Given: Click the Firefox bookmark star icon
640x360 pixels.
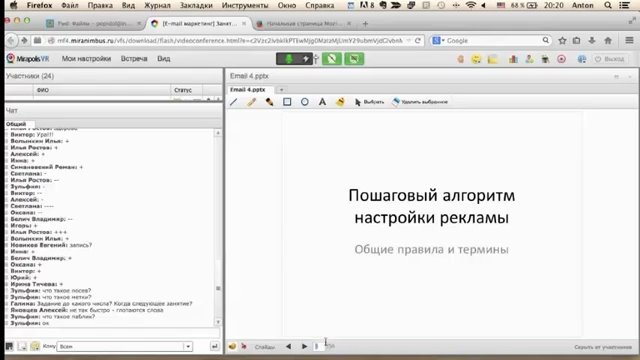Looking at the screenshot, I should point(562,40).
